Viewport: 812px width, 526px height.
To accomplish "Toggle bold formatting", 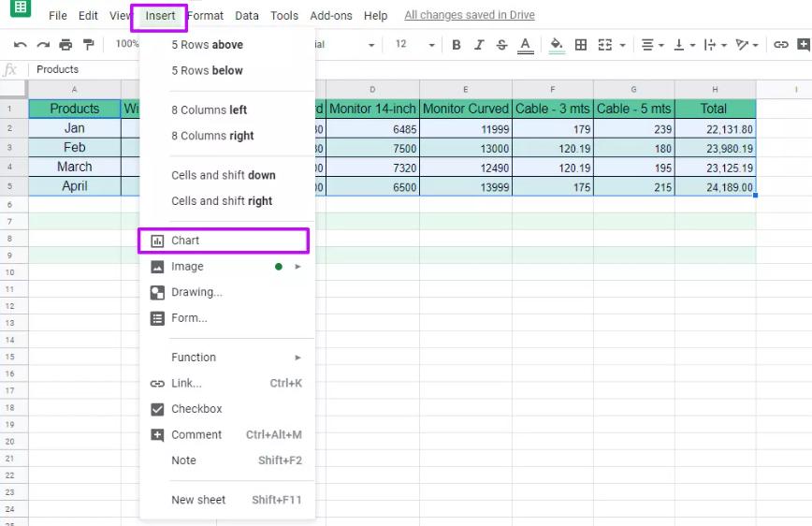I will click(x=457, y=45).
